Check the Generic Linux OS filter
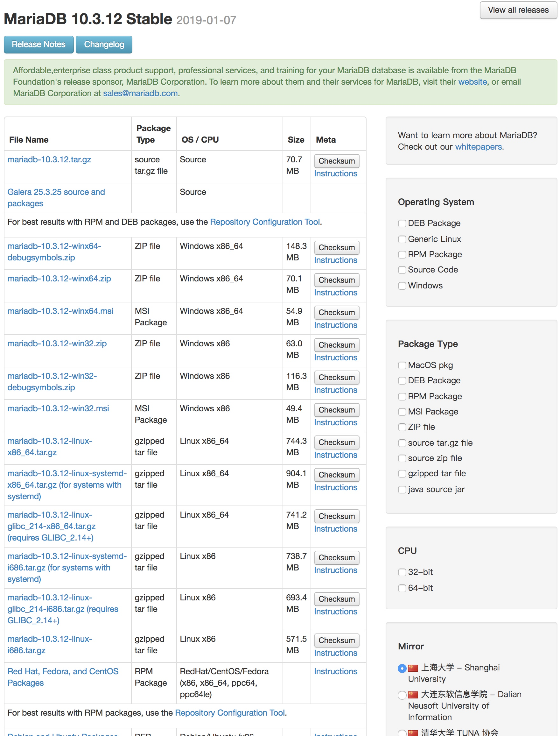560x736 pixels. click(x=402, y=239)
